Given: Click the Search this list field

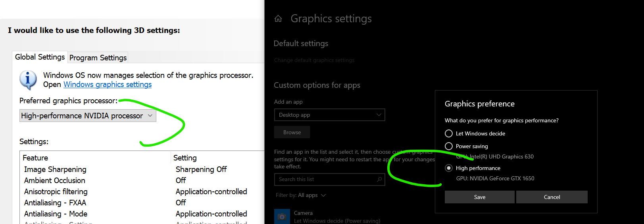Looking at the screenshot, I should 329,180.
